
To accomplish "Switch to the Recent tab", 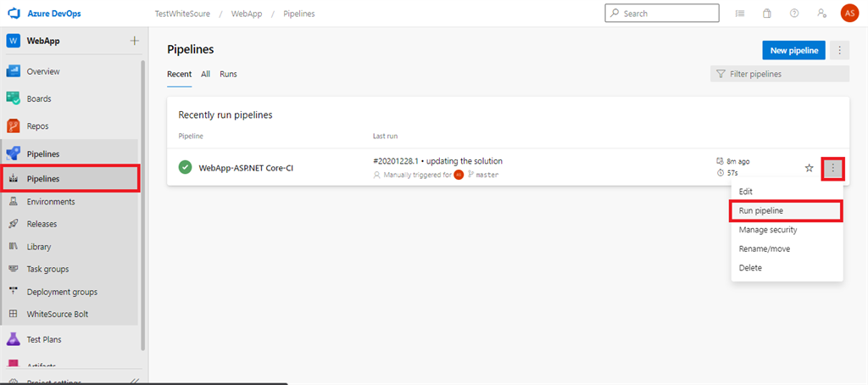I will pos(180,74).
